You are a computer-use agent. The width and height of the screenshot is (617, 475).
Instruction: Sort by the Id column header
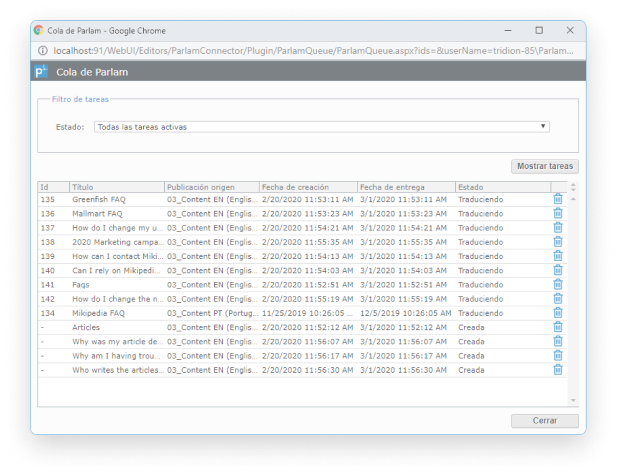click(x=52, y=187)
